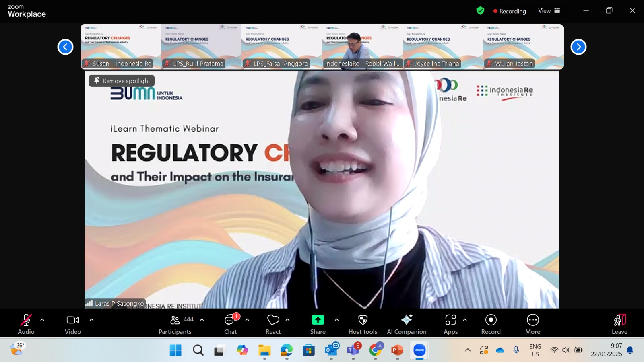This screenshot has height=362, width=644.
Task: Launch the AI Companion sparkle
Action: [407, 324]
